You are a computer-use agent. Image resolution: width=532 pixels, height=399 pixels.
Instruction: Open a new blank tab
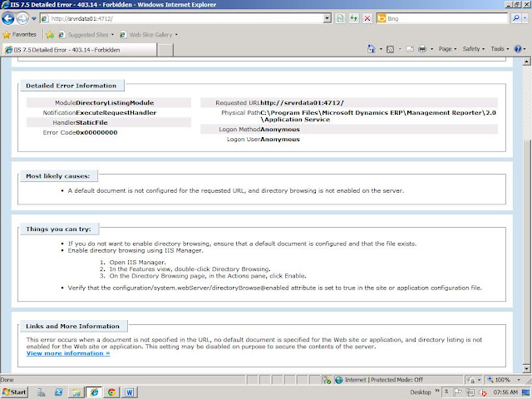pyautogui.click(x=165, y=50)
